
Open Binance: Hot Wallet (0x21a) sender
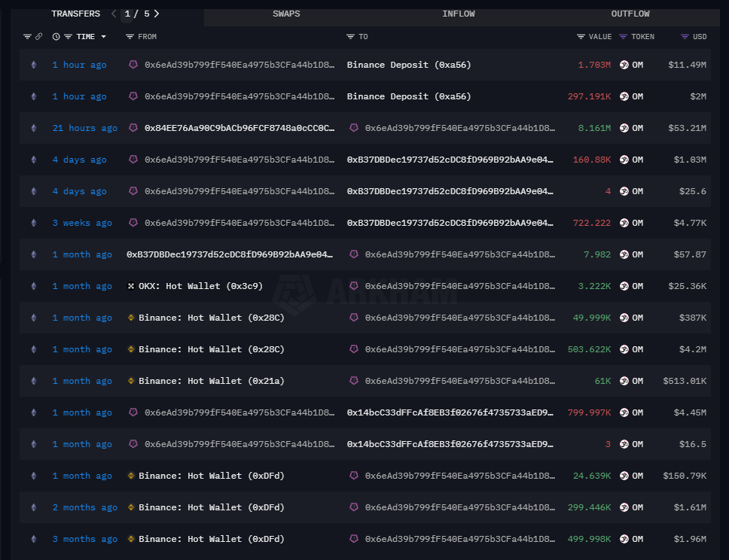(x=211, y=381)
